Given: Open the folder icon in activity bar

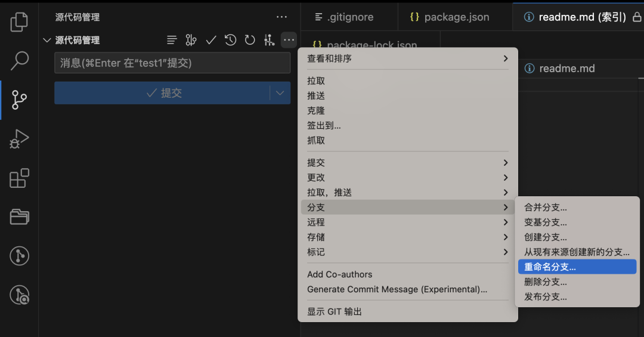Looking at the screenshot, I should tap(19, 217).
